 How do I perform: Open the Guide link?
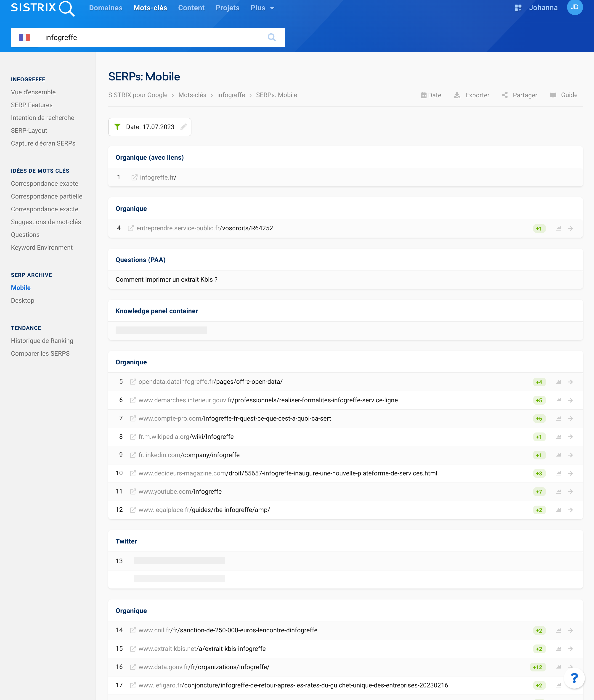click(x=564, y=95)
